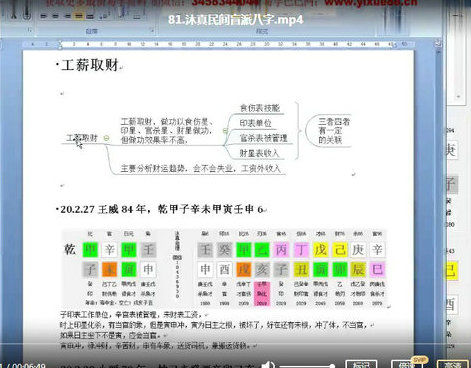Open the 倍速 playback speed button
This screenshot has height=368, width=471.
[406, 364]
